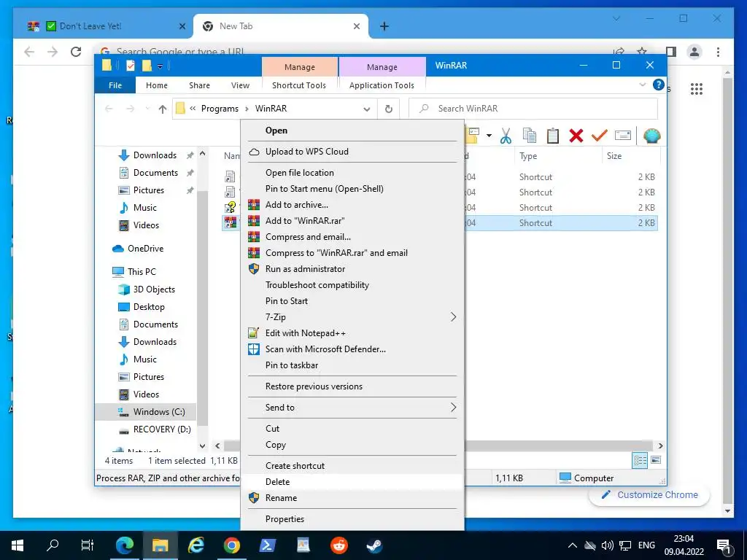Click the Rename toolbar icon
This screenshot has width=747, height=560.
(x=623, y=136)
